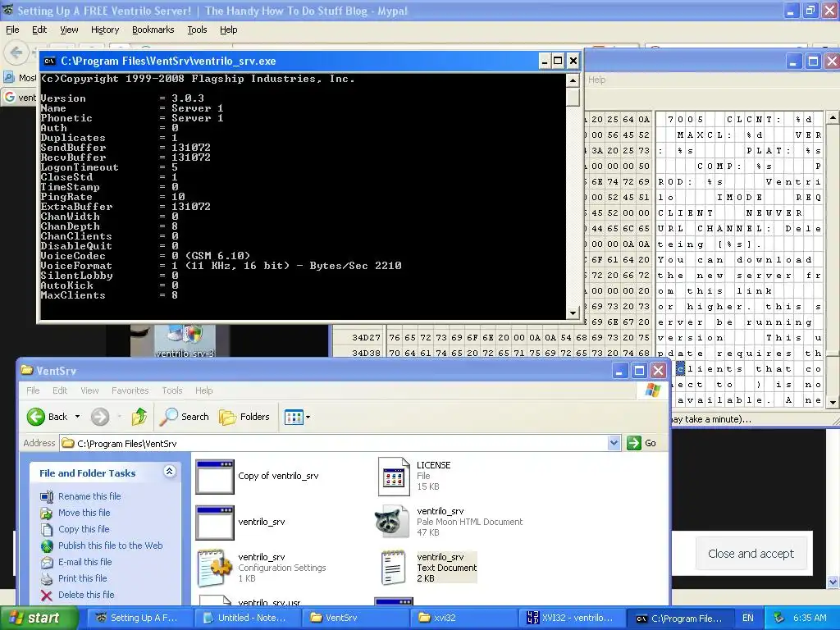
Task: Click the console title bar system icon
Action: (49, 61)
